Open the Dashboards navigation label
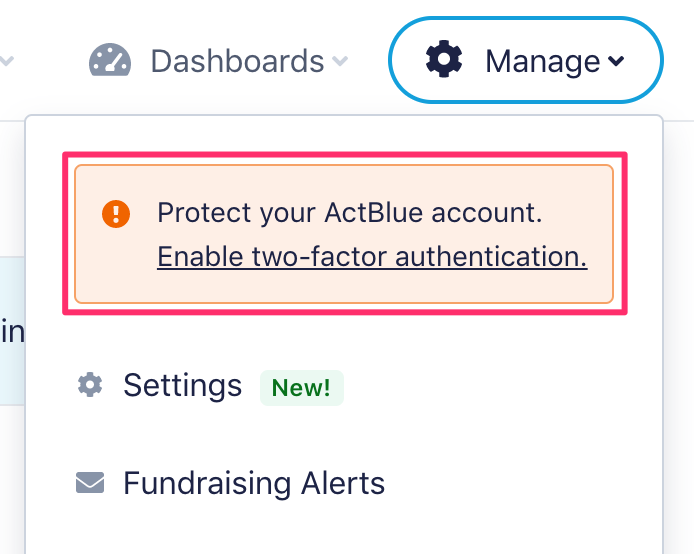694x554 pixels. pyautogui.click(x=237, y=61)
